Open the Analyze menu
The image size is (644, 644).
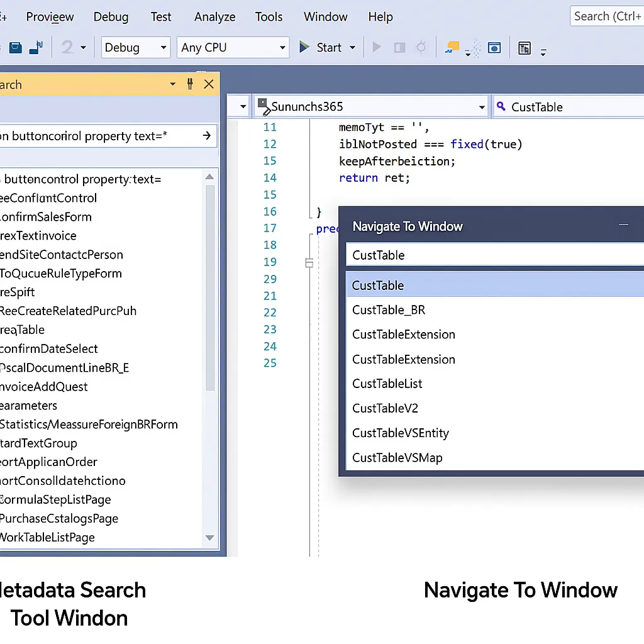[x=214, y=17]
